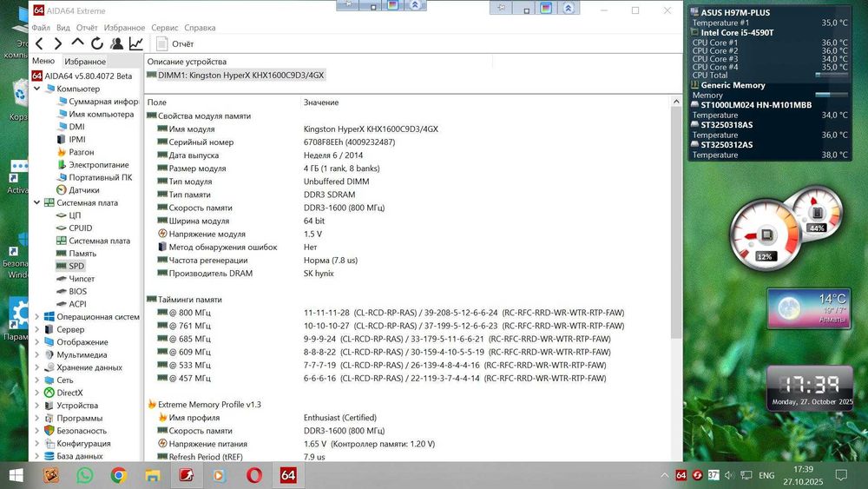The width and height of the screenshot is (868, 489).
Task: Open the ЦП tree item
Action: (x=69, y=215)
